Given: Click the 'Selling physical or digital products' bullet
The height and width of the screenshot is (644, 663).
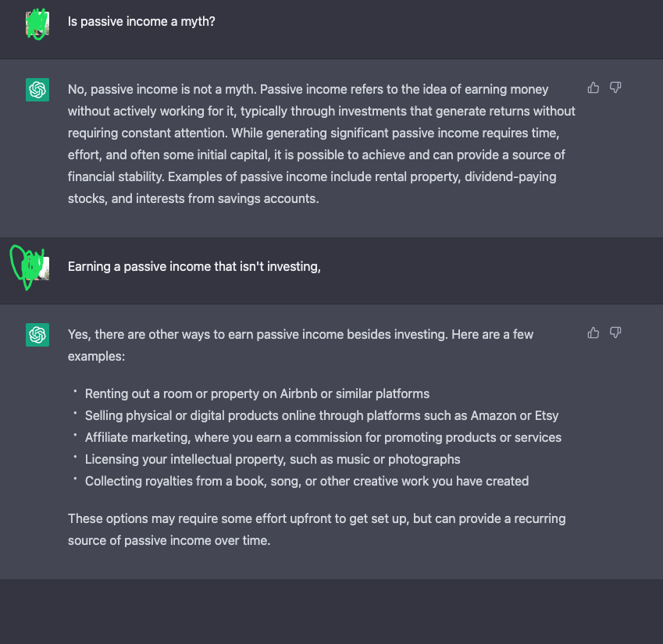Looking at the screenshot, I should 322,416.
